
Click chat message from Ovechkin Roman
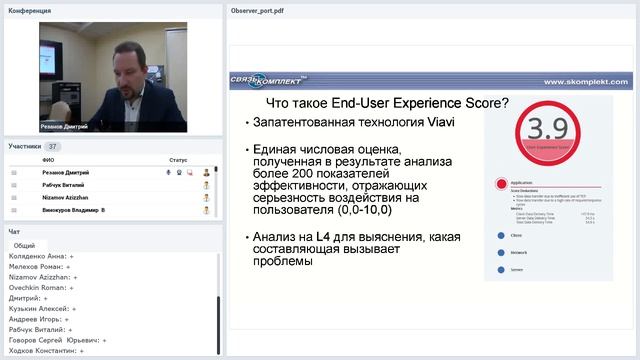click(41, 288)
